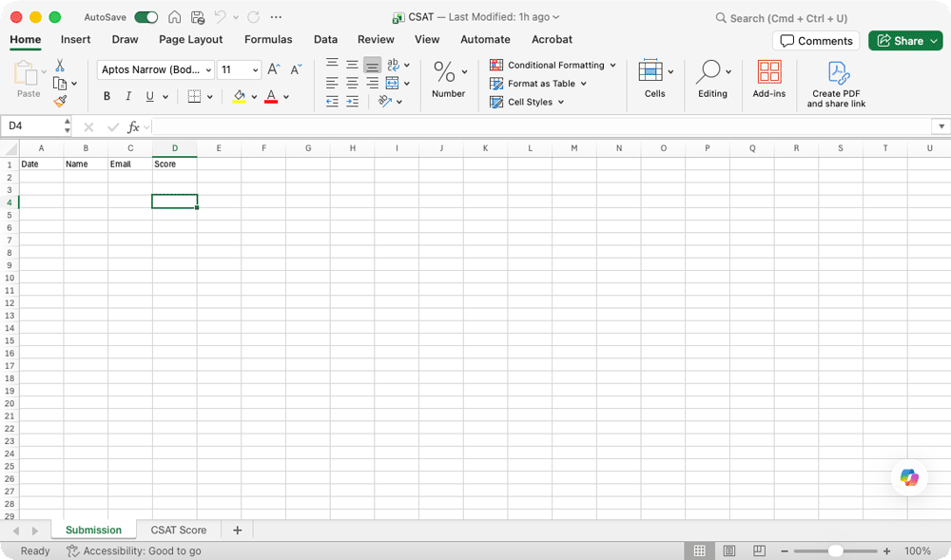The image size is (951, 560).
Task: Open the Automate tab
Action: (x=485, y=39)
